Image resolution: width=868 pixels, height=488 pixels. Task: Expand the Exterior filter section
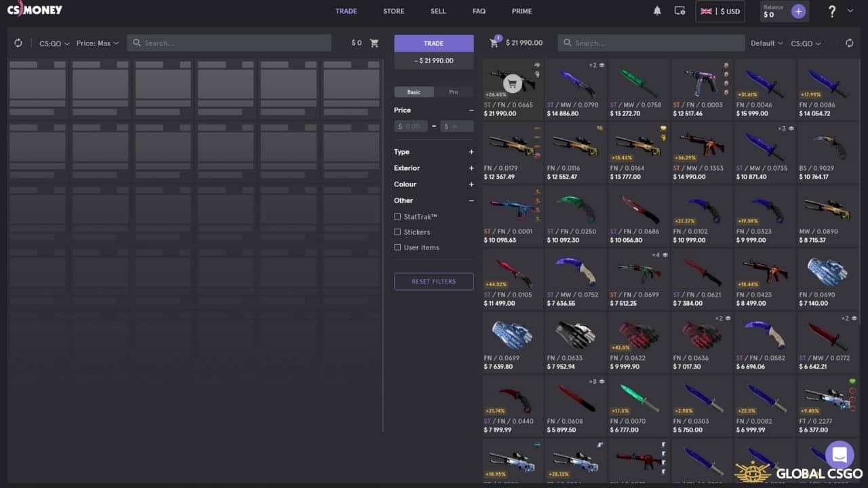(471, 168)
